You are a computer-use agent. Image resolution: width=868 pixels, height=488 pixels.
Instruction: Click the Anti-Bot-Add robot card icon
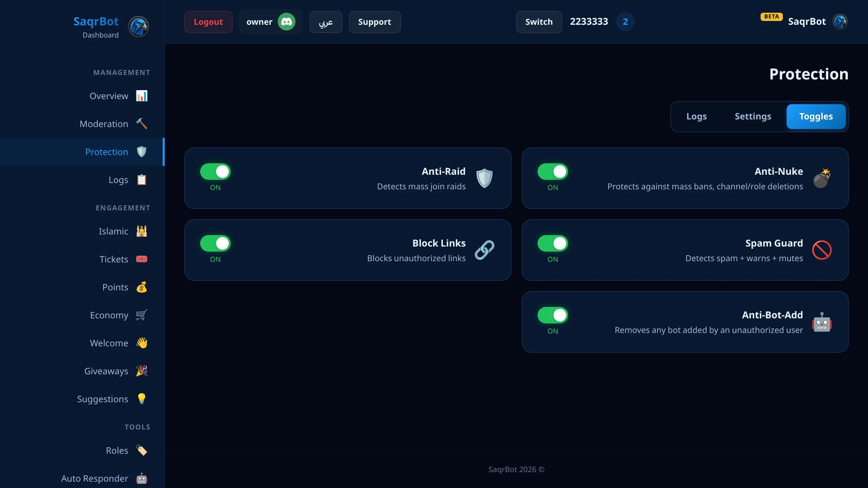[x=822, y=322]
